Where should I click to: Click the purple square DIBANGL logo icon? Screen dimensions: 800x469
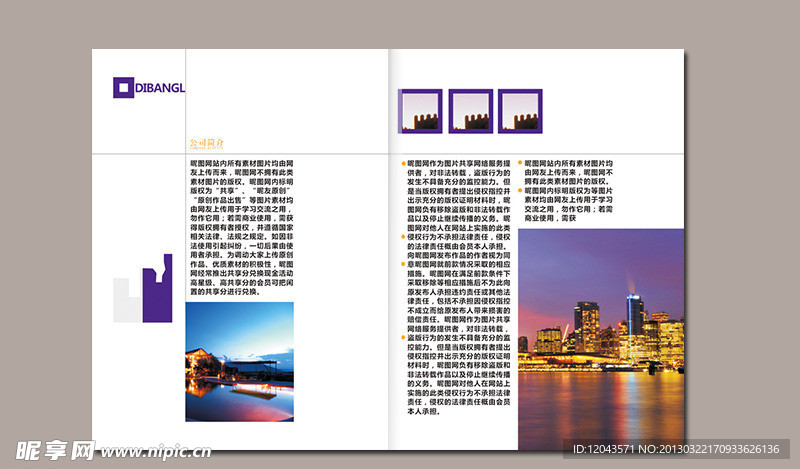[123, 88]
